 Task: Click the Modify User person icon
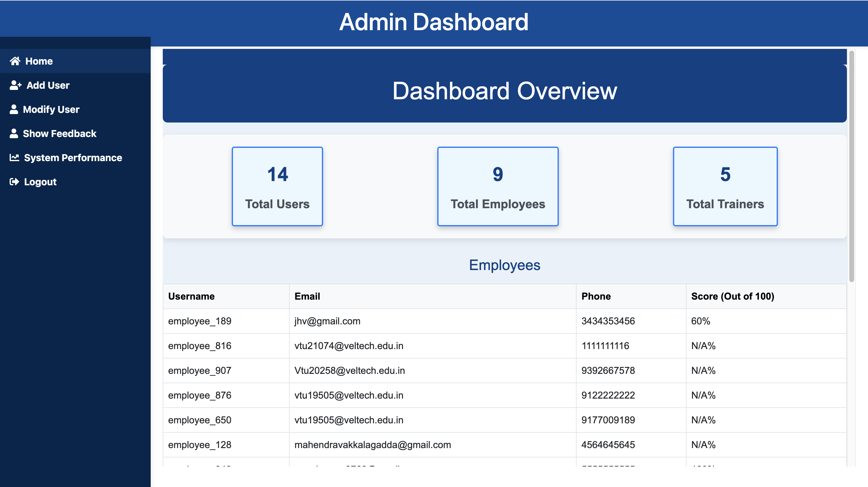tap(14, 109)
